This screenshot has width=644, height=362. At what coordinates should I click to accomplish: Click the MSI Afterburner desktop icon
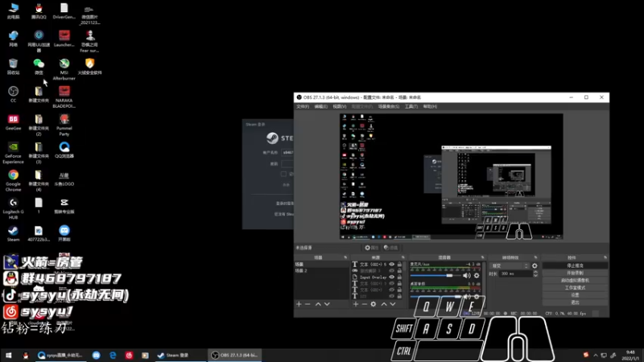(x=64, y=69)
